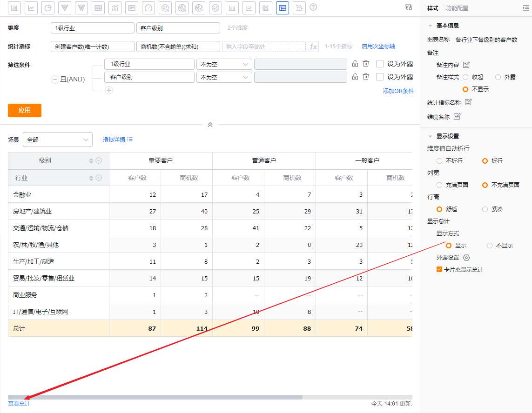Select 收起 radio for 备注样式

click(x=465, y=77)
